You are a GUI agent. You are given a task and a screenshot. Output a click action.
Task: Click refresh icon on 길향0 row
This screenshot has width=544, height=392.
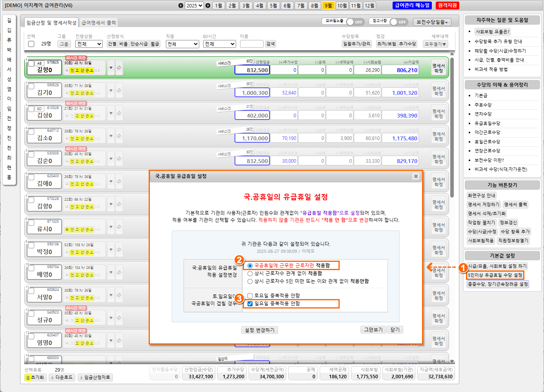119,68
